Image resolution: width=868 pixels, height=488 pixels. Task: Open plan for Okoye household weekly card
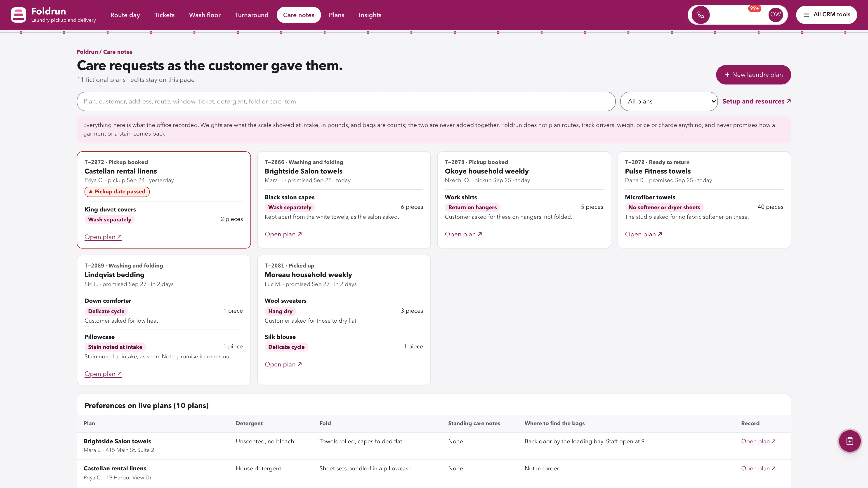463,234
